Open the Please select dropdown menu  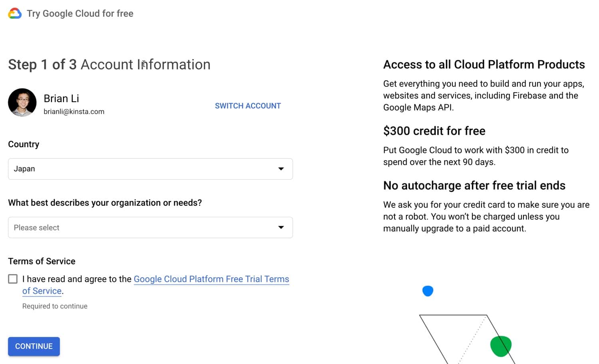point(150,227)
